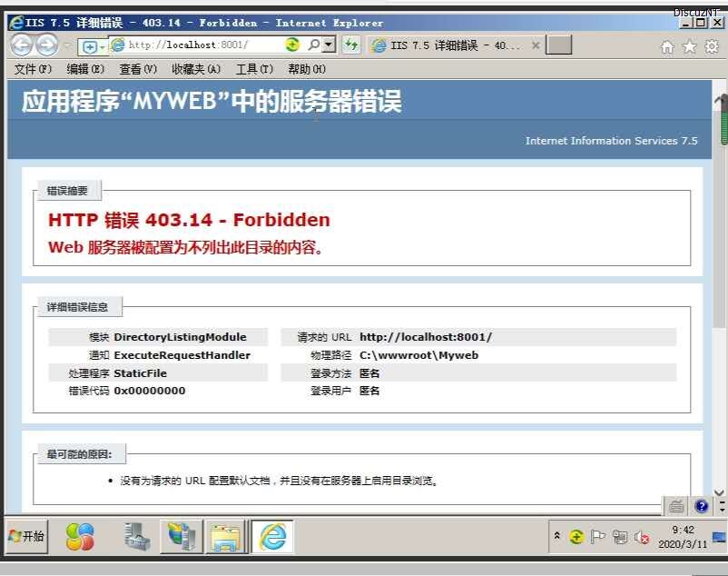Open the Tools gear icon
This screenshot has width=728, height=576.
click(x=712, y=46)
